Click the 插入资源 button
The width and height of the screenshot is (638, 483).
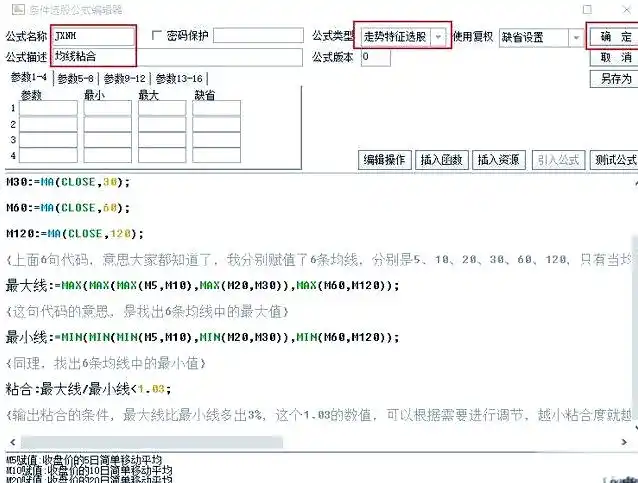(498, 160)
